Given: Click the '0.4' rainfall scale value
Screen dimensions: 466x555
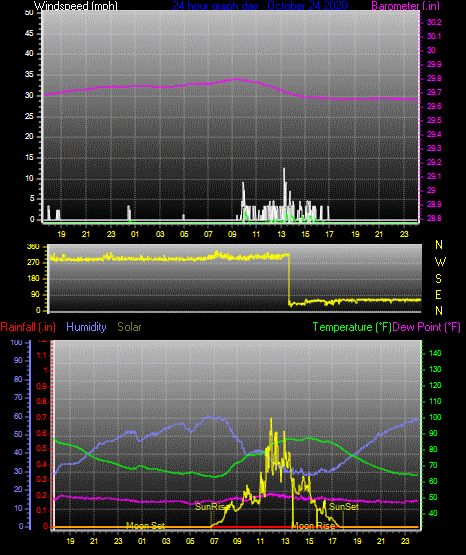Looking at the screenshot, I should click(42, 464).
